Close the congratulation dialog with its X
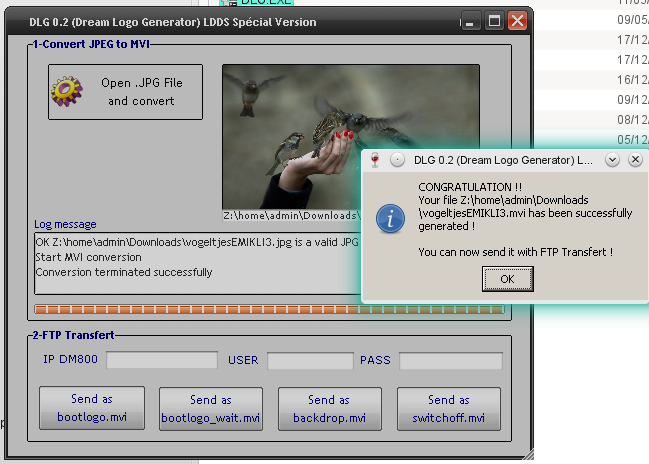This screenshot has height=464, width=649. tap(635, 160)
